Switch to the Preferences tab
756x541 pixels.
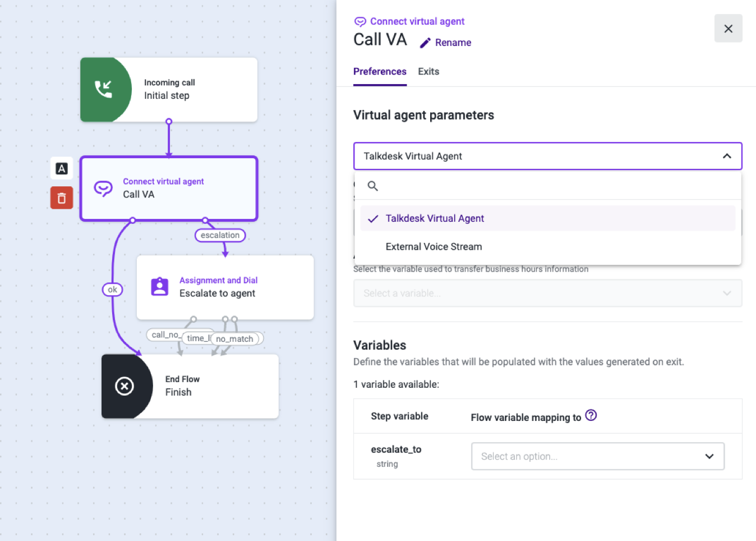(380, 72)
